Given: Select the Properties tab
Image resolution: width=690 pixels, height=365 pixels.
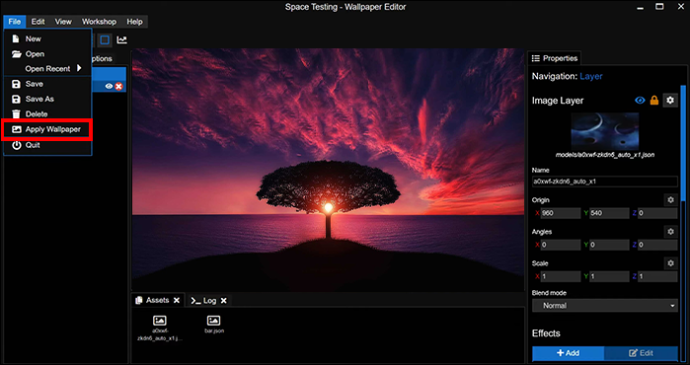Looking at the screenshot, I should coord(554,58).
